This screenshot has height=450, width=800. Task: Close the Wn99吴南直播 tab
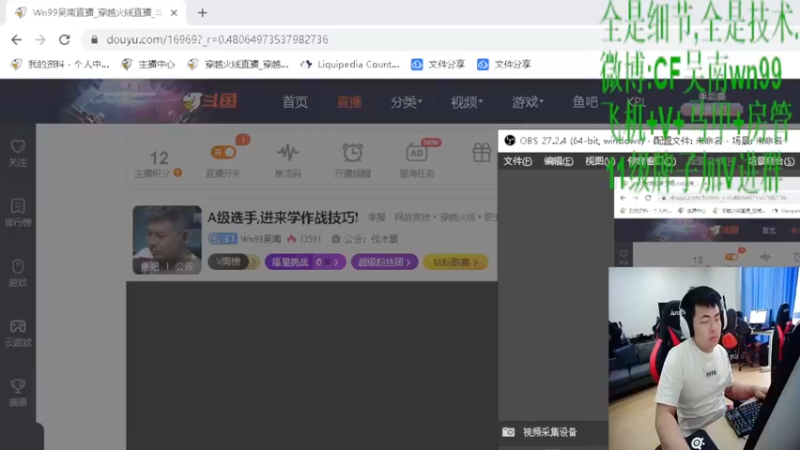click(174, 13)
